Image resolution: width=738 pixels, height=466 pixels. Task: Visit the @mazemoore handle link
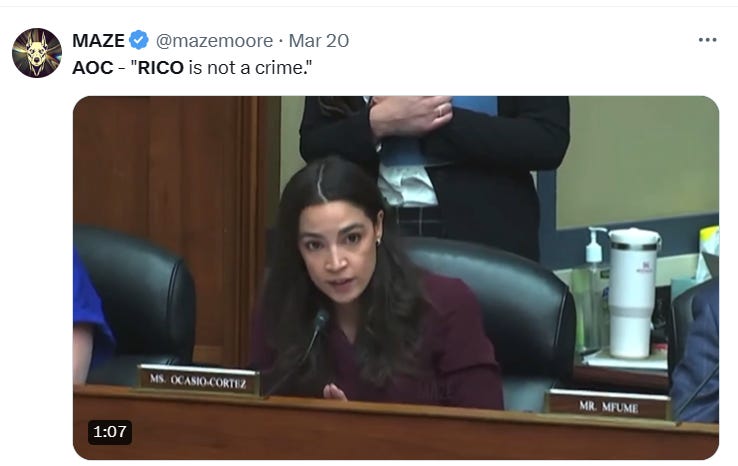tap(214, 40)
